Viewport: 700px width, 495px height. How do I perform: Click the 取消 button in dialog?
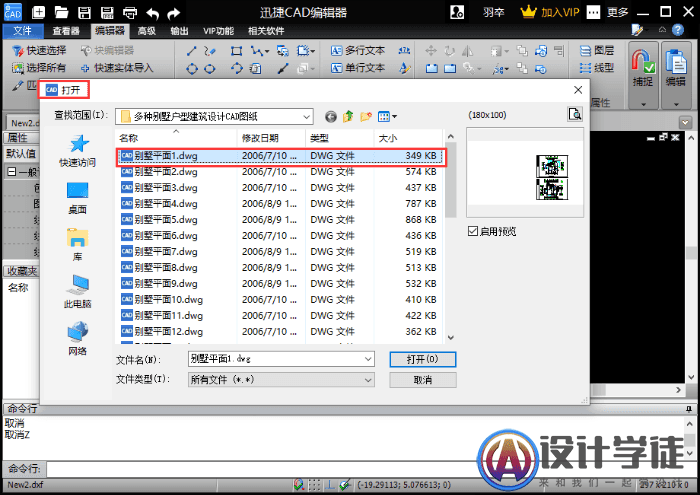423,380
